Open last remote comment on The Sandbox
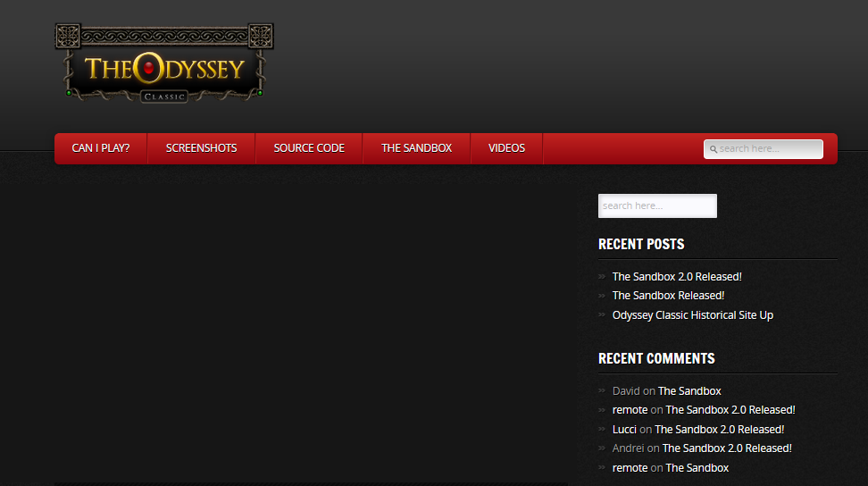The image size is (868, 486). [697, 468]
